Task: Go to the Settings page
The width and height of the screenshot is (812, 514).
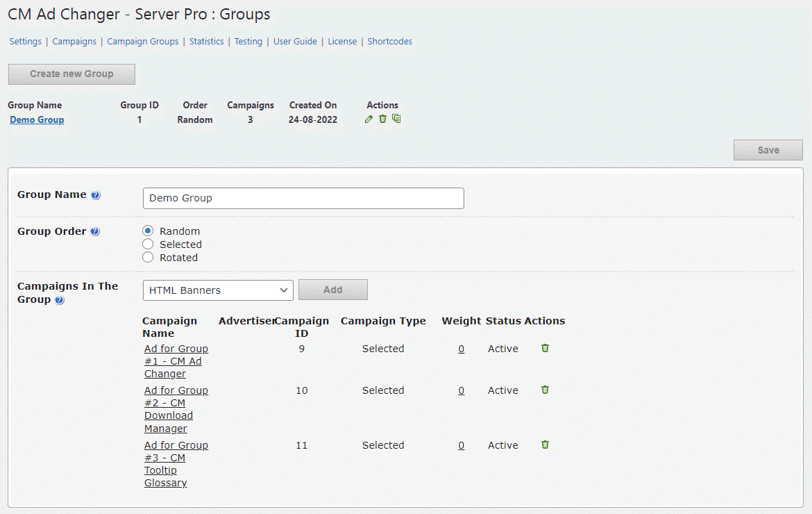Action: 26,42
